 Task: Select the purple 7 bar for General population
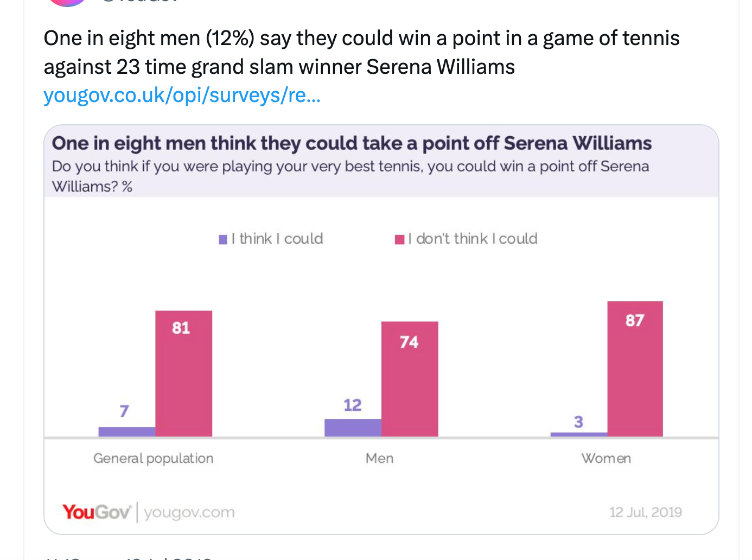pyautogui.click(x=126, y=432)
